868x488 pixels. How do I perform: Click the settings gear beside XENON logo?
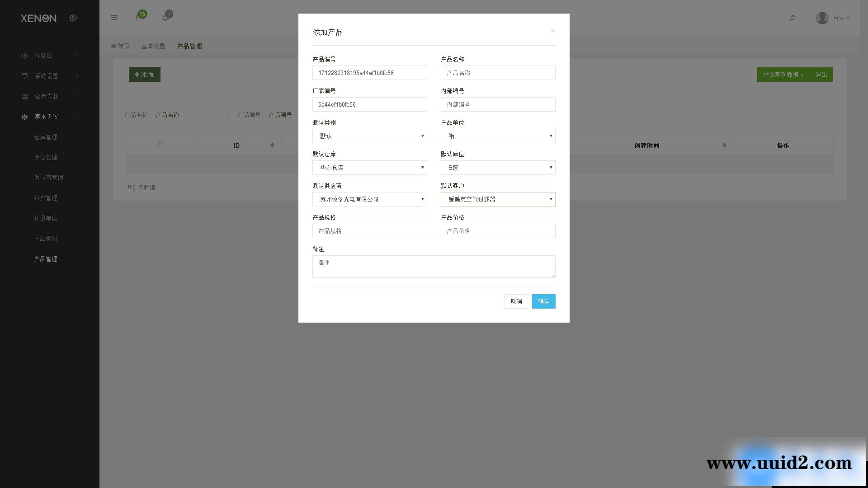[73, 18]
